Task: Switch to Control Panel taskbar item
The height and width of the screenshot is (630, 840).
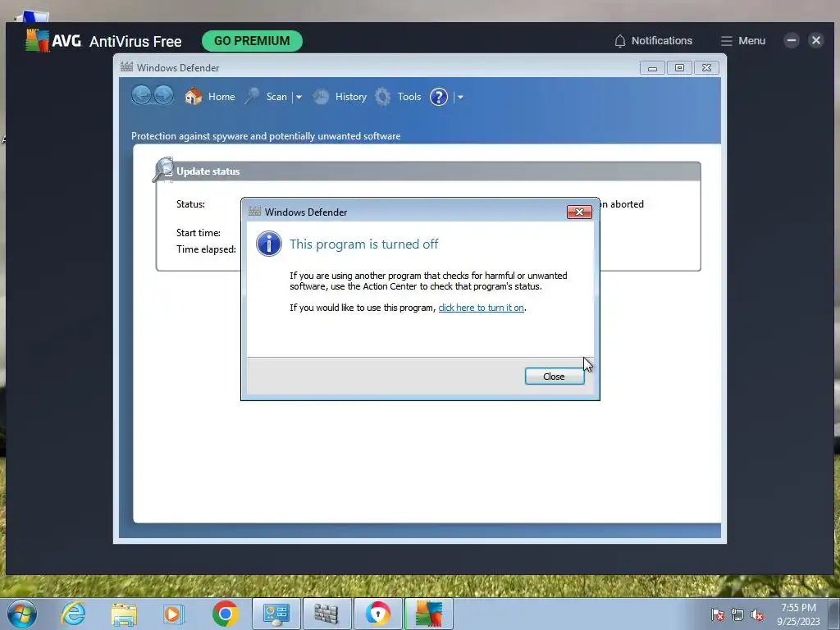Action: tap(276, 614)
